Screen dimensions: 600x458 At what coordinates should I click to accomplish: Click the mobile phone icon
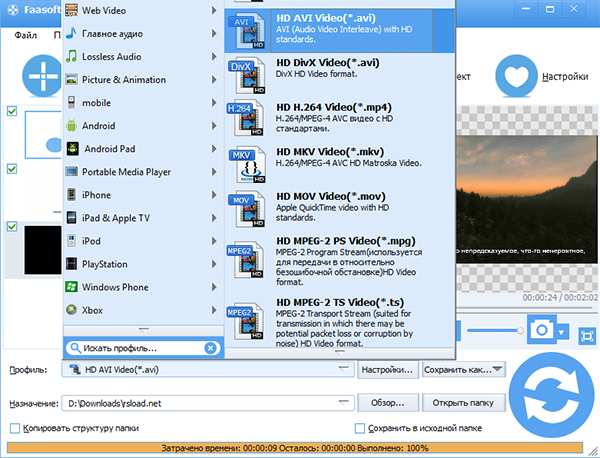click(x=72, y=103)
